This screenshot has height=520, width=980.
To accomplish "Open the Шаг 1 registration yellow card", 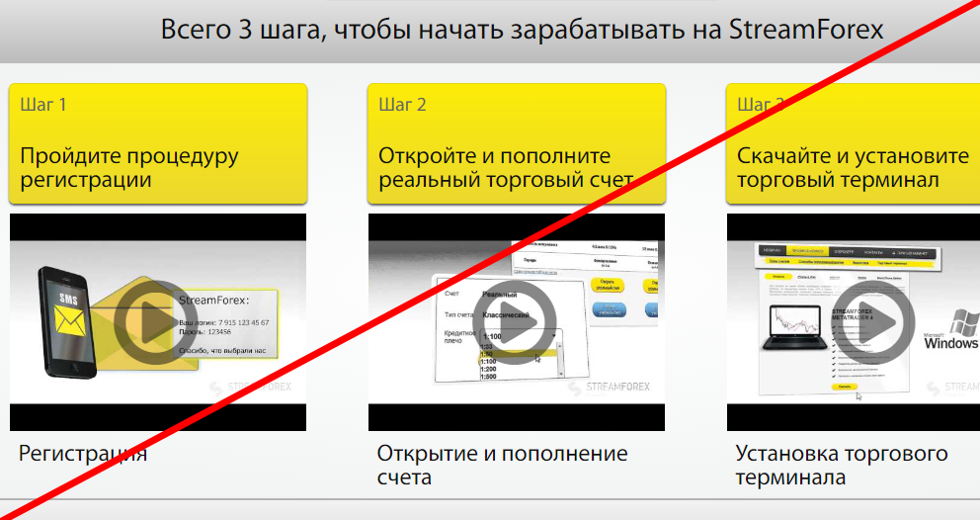I will (x=158, y=144).
